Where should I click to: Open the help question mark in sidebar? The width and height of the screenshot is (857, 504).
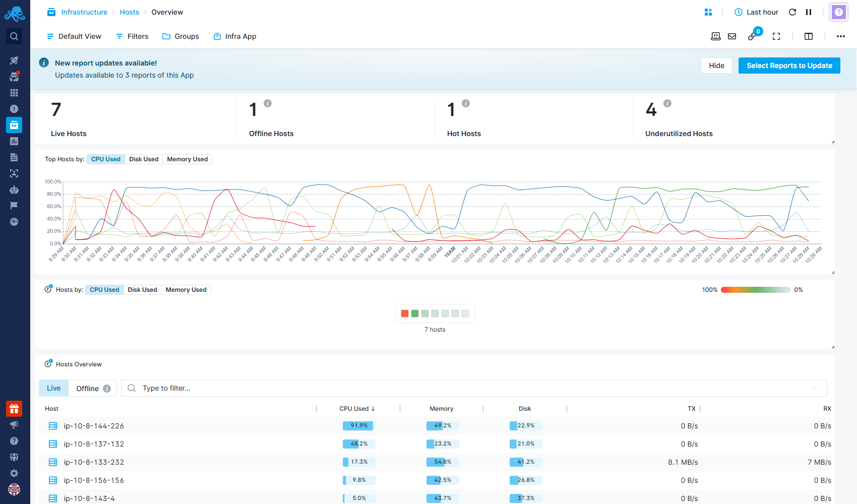point(14,441)
